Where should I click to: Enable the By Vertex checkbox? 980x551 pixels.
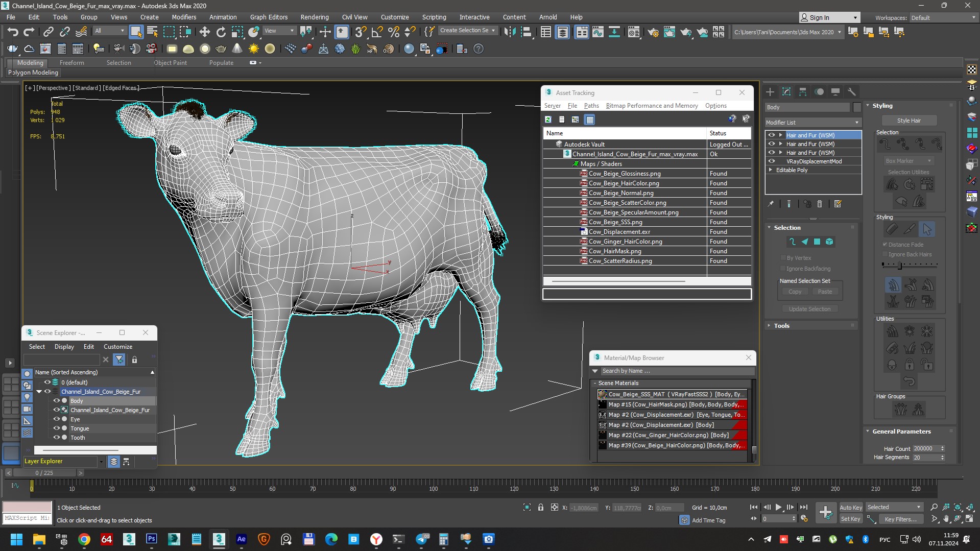(x=783, y=258)
